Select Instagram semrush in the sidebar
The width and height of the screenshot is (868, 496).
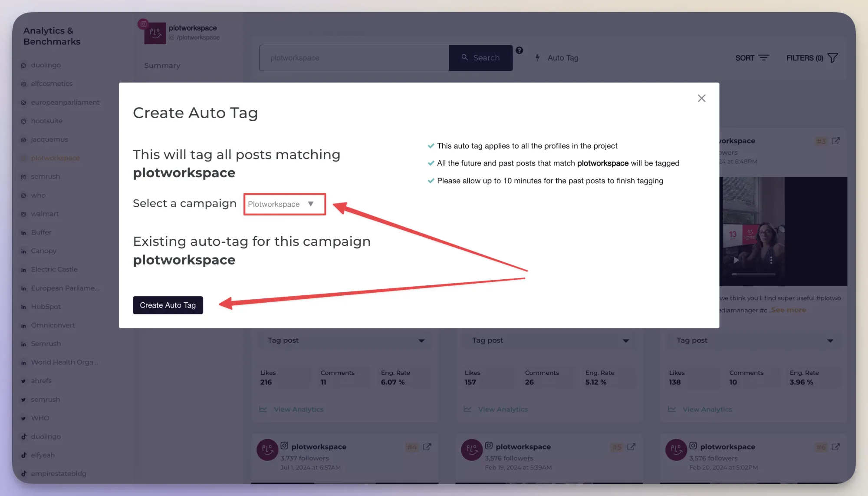tap(45, 177)
